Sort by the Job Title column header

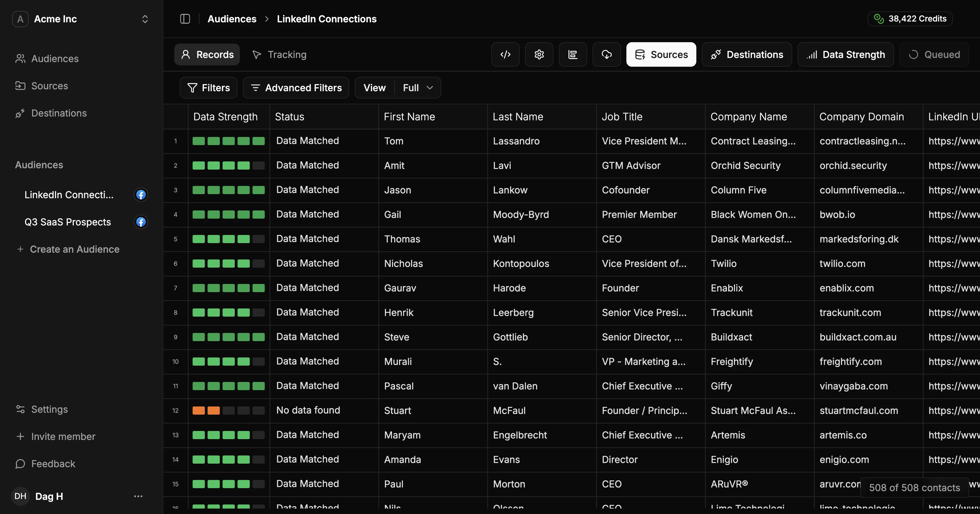622,117
